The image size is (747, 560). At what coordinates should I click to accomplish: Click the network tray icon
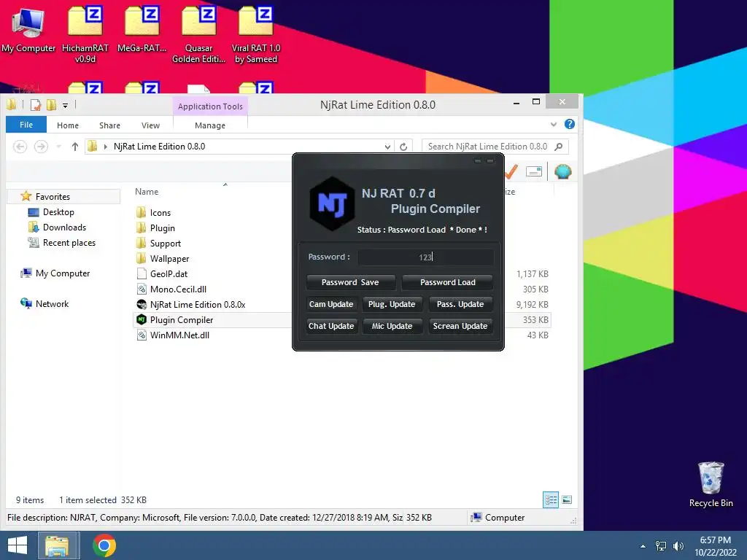tap(661, 546)
